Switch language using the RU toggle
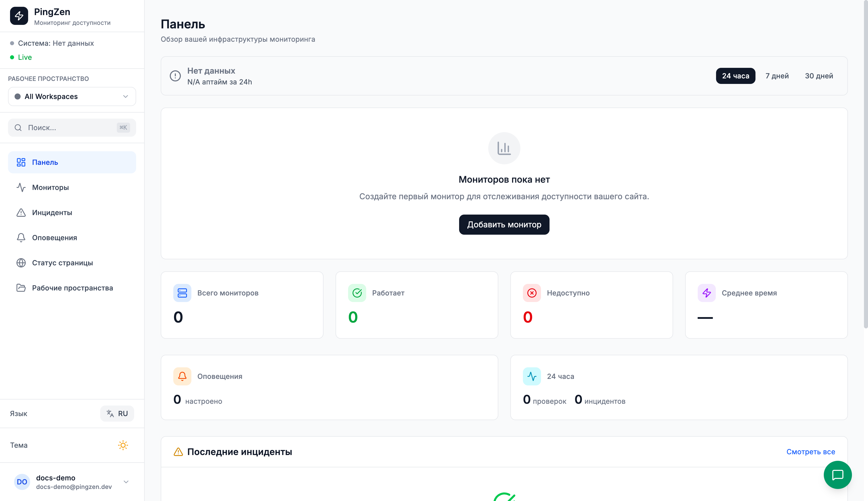This screenshot has width=868, height=501. click(117, 413)
